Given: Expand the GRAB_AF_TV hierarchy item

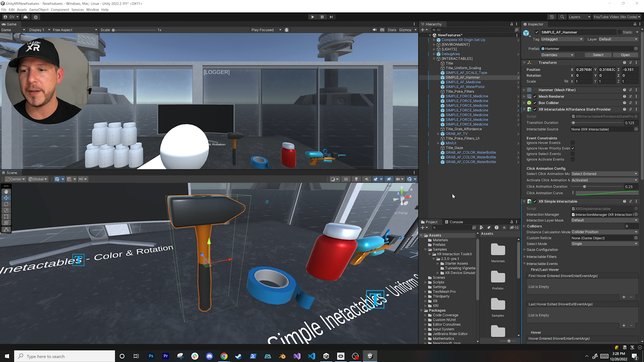Looking at the screenshot, I should (x=438, y=134).
